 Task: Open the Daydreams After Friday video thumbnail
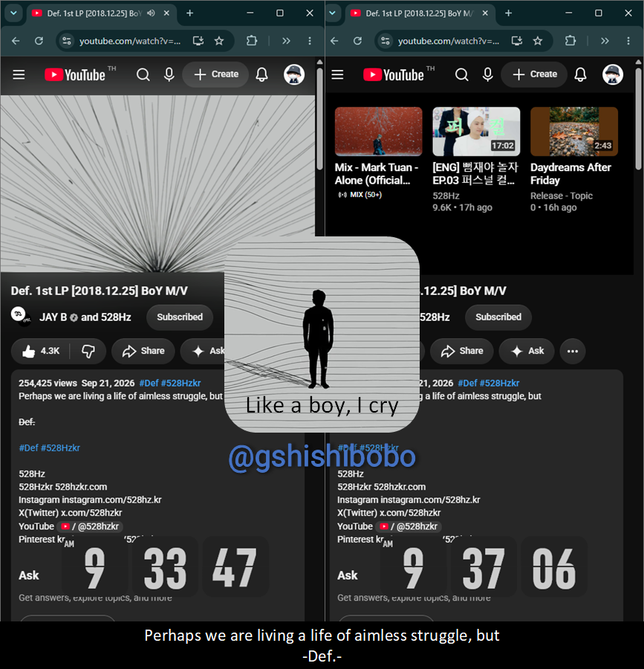coord(574,132)
